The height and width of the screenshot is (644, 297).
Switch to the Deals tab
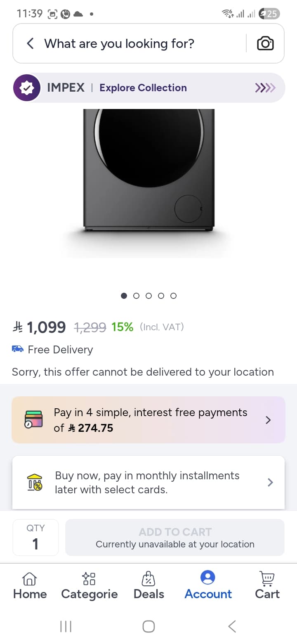[148, 585]
